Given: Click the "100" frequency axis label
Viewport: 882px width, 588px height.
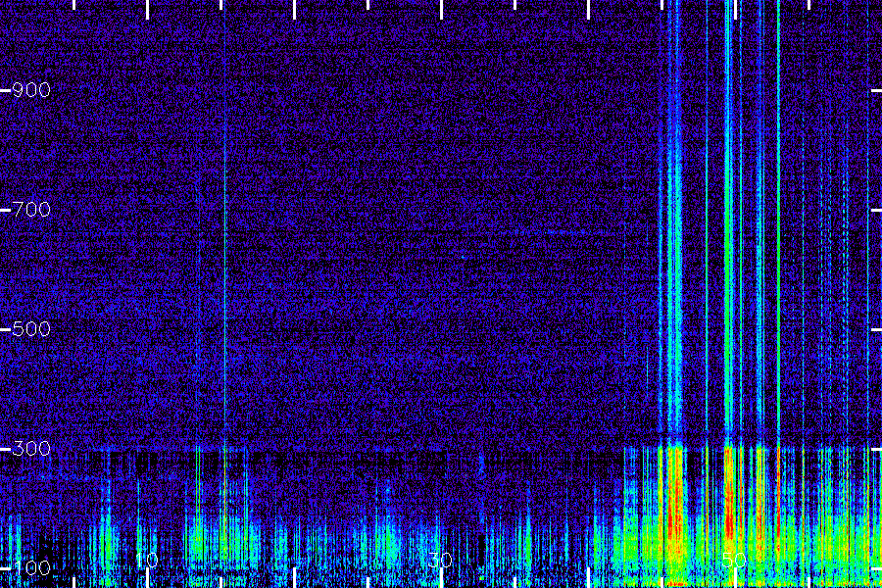Looking at the screenshot, I should (31, 567).
